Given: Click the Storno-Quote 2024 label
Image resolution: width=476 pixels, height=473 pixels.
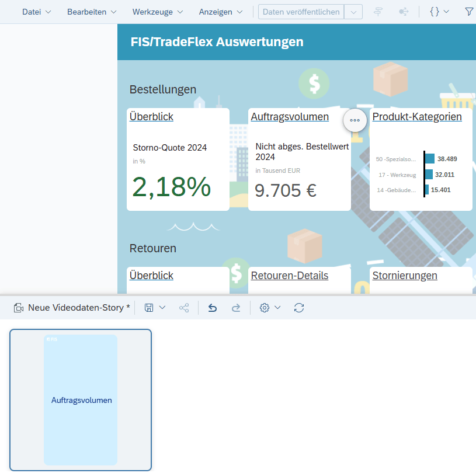Looking at the screenshot, I should 170,148.
